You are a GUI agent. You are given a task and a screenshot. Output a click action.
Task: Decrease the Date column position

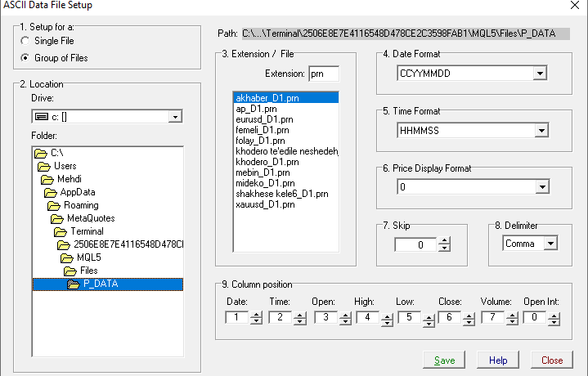coord(256,321)
